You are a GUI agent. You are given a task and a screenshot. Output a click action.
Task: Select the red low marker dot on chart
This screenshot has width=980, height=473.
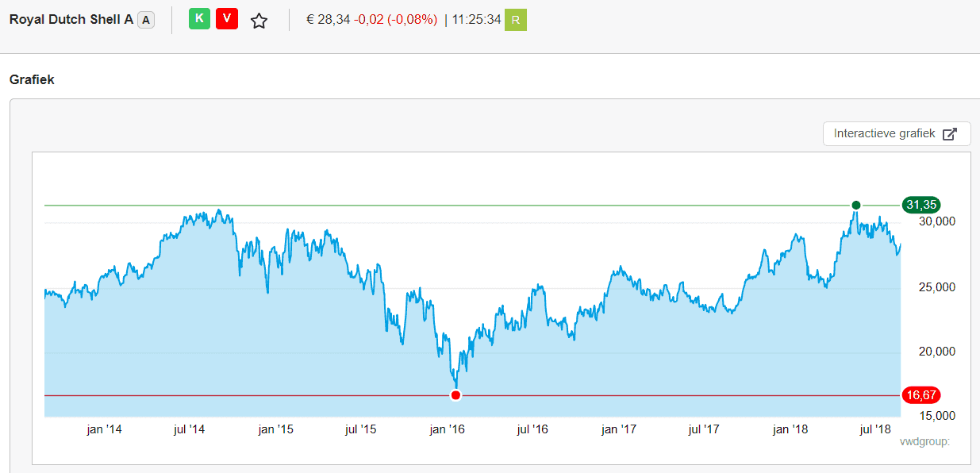point(455,394)
